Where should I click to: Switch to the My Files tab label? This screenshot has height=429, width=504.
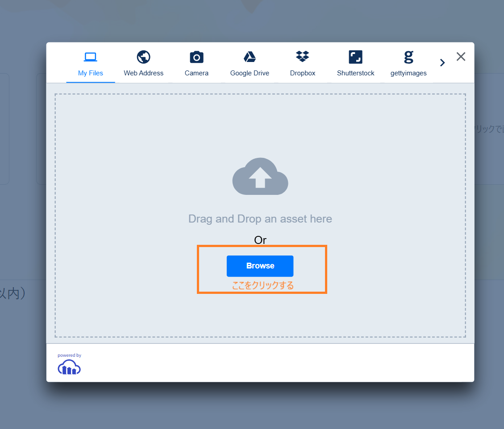[x=91, y=73]
